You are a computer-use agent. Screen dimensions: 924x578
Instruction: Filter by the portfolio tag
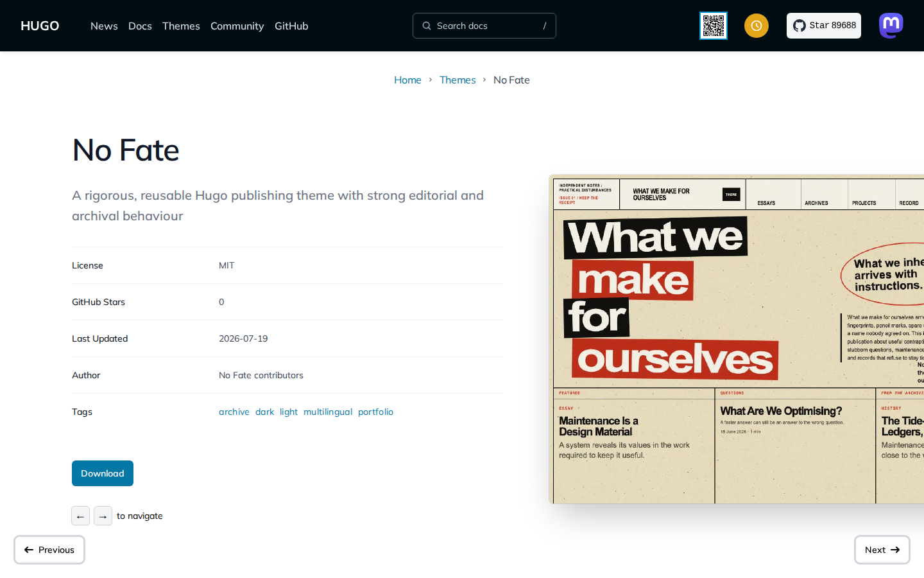pos(376,412)
